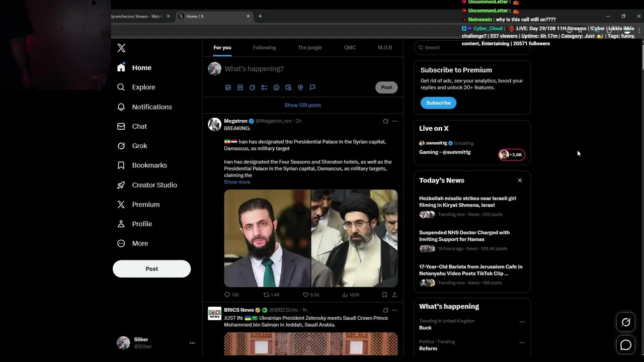The image size is (644, 362).
Task: Click the Subscribe button for Premium
Action: point(438,103)
